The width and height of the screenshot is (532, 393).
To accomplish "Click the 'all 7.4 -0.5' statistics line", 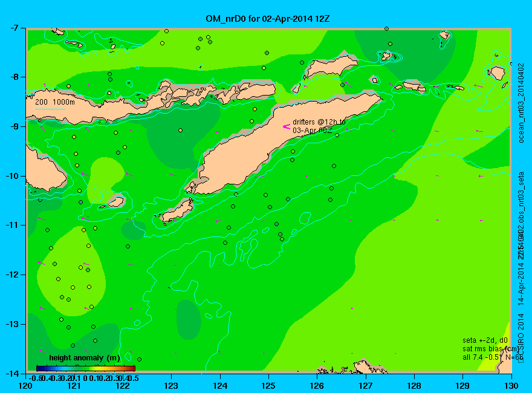I will point(481,357).
